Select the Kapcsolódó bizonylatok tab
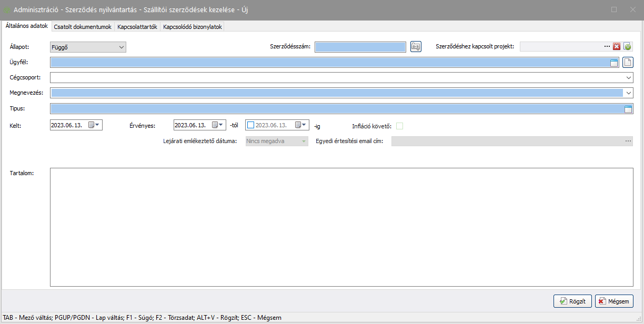Viewport: 644px width, 324px height. point(193,27)
